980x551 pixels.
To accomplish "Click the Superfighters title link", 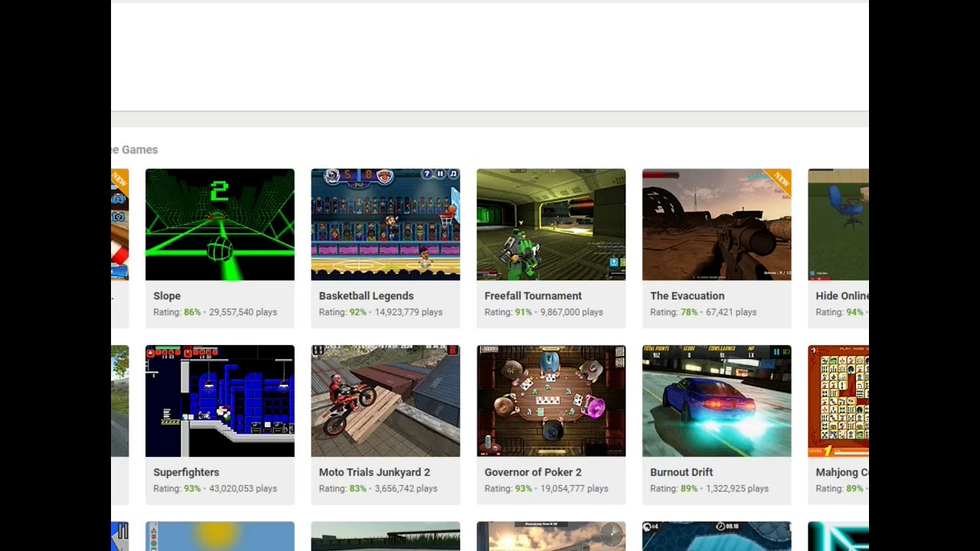I will coord(186,472).
